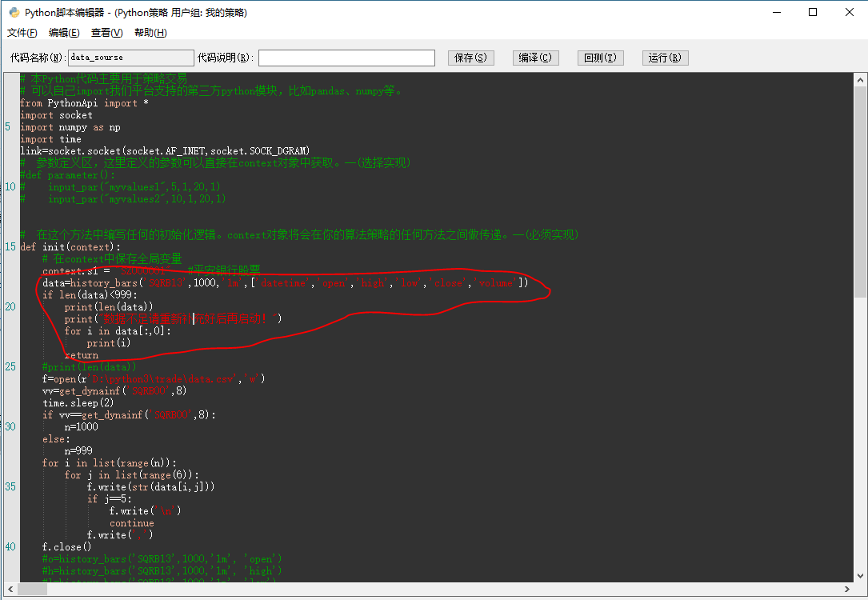This screenshot has width=868, height=600.
Task: Click line number 35 in the gutter
Action: [10, 487]
